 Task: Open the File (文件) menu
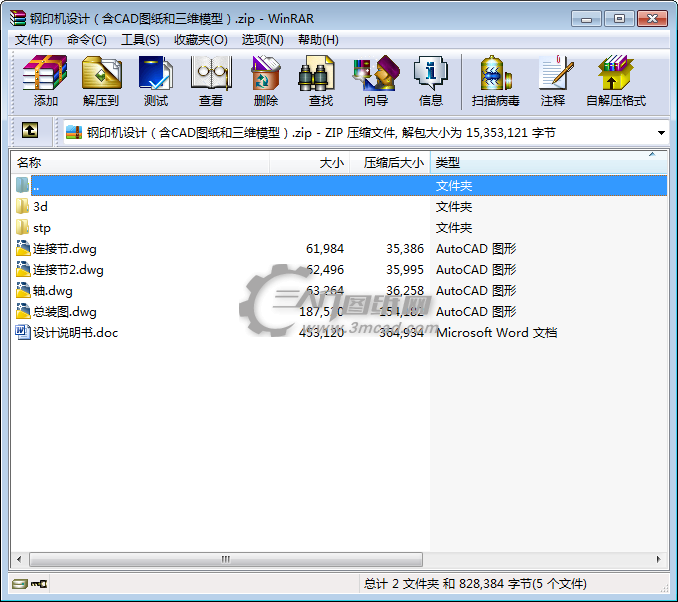pyautogui.click(x=34, y=40)
